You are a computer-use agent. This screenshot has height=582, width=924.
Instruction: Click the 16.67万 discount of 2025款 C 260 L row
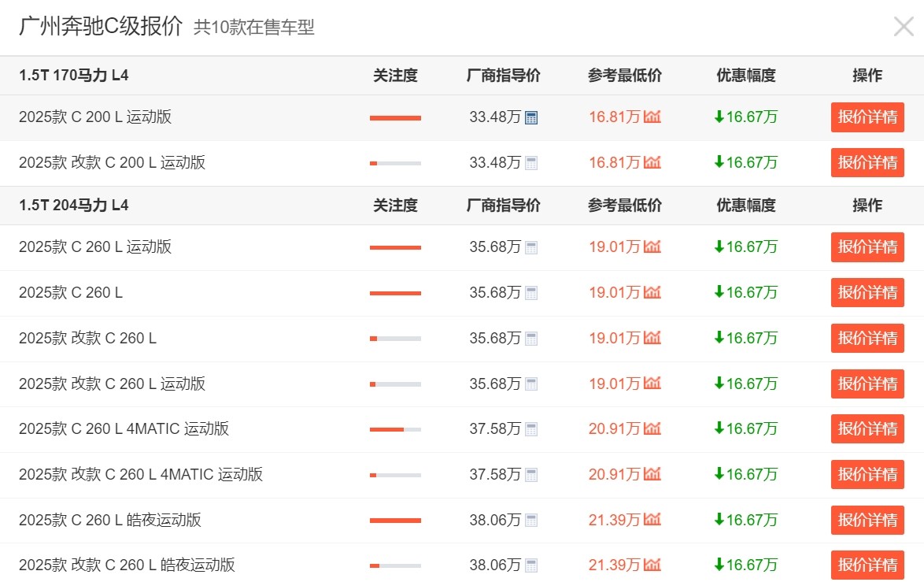tap(746, 292)
